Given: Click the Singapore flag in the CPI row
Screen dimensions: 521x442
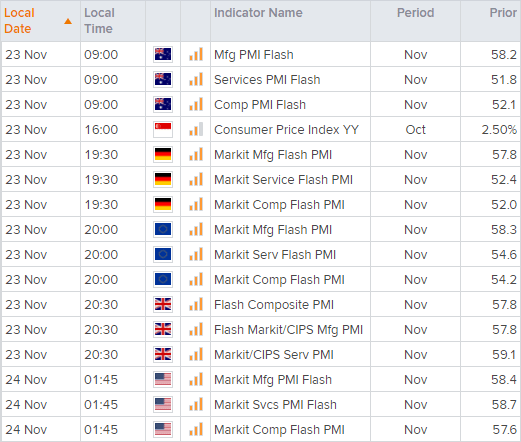Looking at the screenshot, I should (163, 129).
